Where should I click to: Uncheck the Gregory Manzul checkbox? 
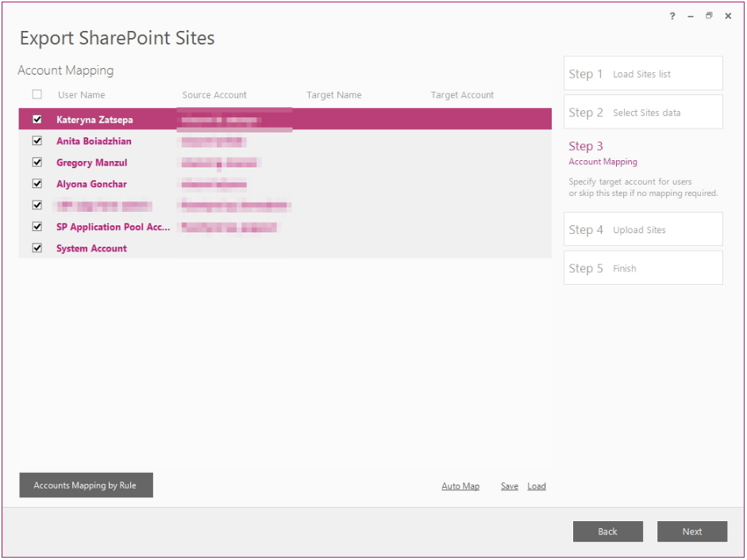[x=37, y=162]
